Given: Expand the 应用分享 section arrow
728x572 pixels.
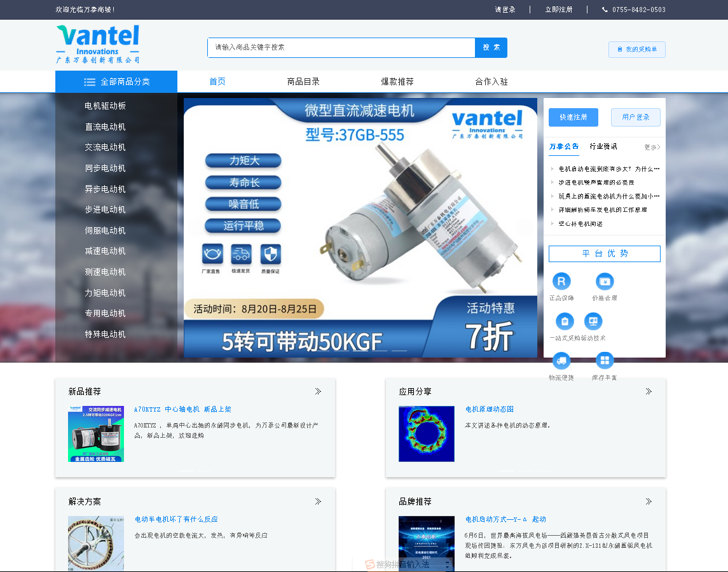Looking at the screenshot, I should 649,391.
